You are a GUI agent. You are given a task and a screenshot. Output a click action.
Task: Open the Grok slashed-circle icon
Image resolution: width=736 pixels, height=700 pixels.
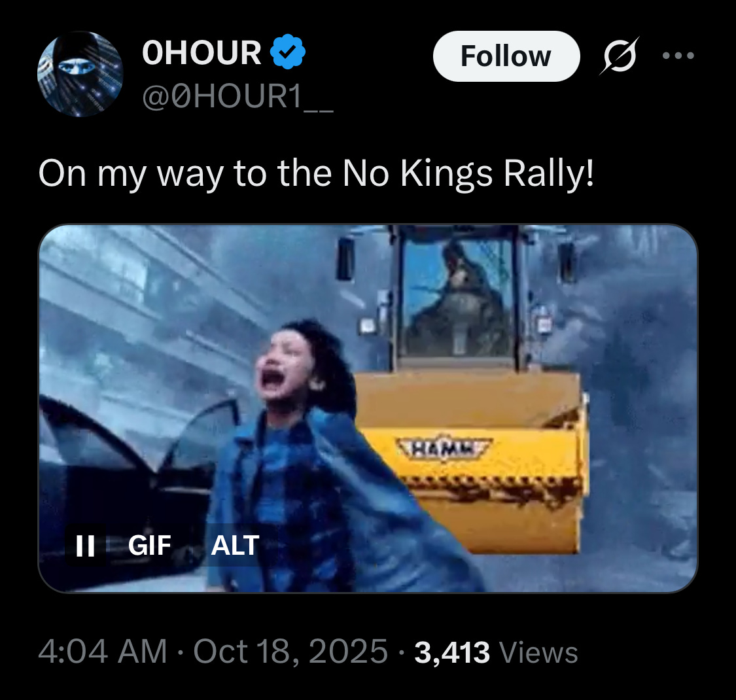[x=619, y=56]
